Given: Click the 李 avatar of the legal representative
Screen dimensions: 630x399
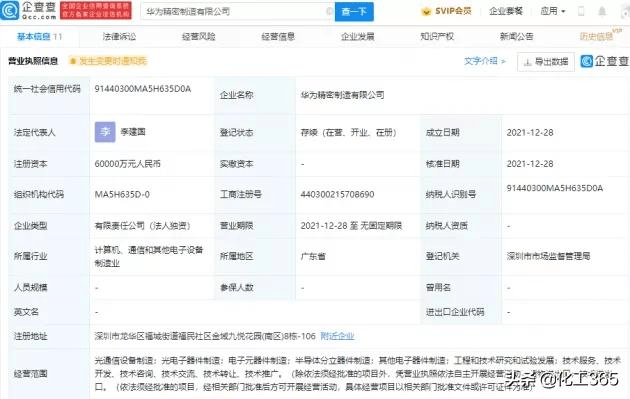Looking at the screenshot, I should coord(105,132).
